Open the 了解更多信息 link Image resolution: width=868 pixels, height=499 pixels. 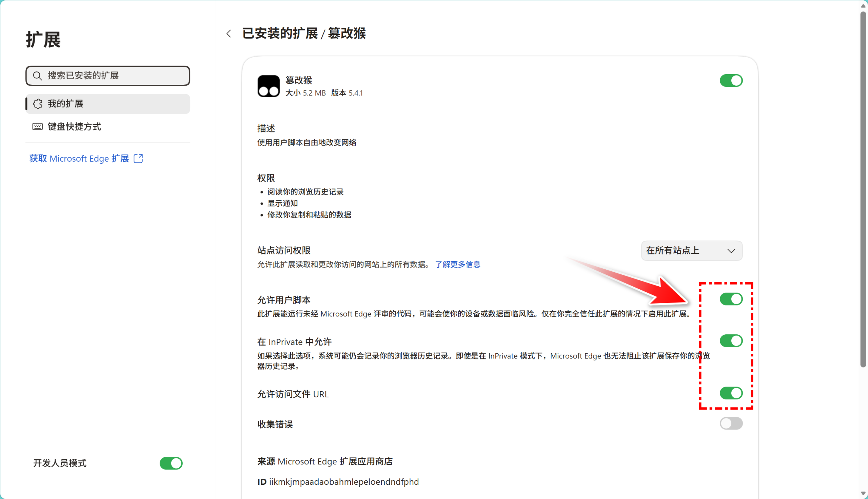click(x=457, y=265)
